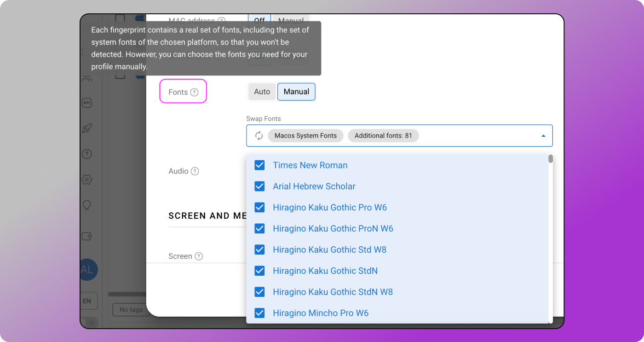Viewport: 644px width, 342px height.
Task: Click the font list vertical scrollbar
Action: point(551,159)
